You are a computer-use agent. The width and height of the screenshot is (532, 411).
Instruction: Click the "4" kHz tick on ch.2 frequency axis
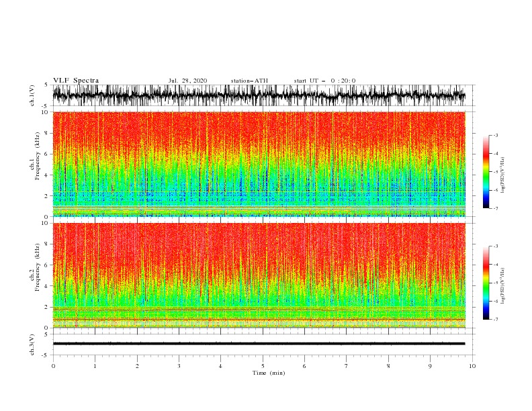(x=46, y=286)
